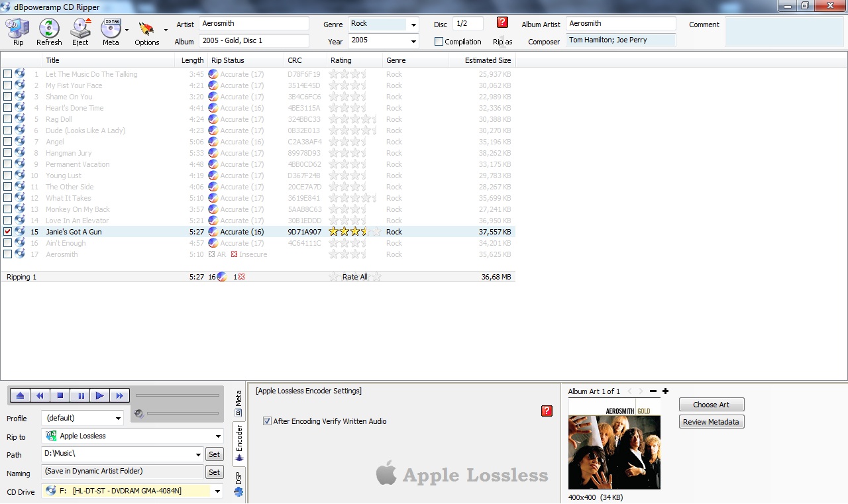Uncheck the Janie's Got A Gun track
Screen dimensions: 848x504
click(8, 232)
